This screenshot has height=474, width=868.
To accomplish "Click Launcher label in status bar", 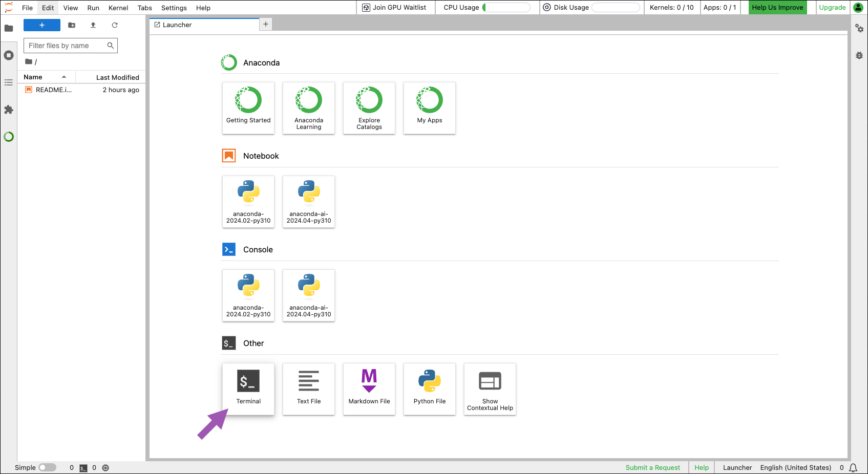I will coord(737,467).
